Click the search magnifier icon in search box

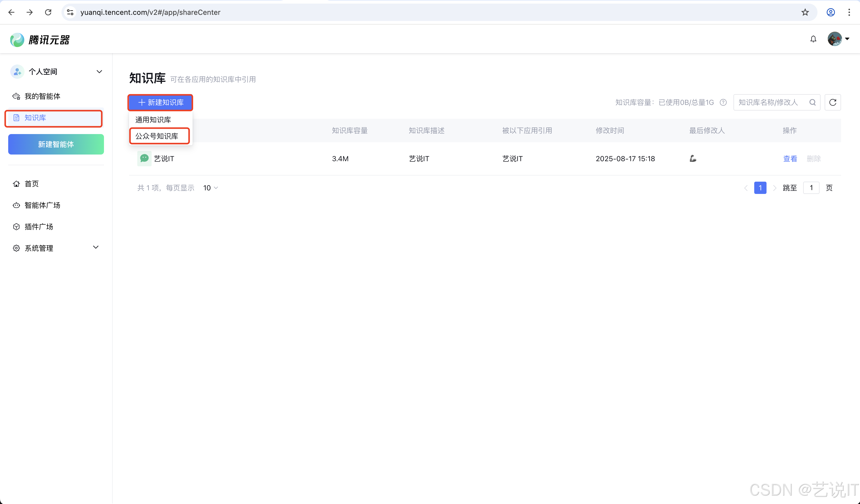point(813,102)
